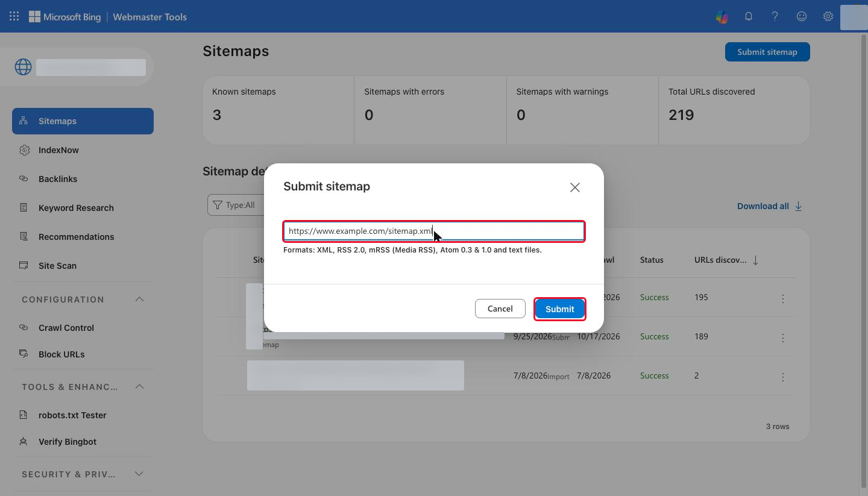868x496 pixels.
Task: Click the Download all link
Action: coord(770,206)
